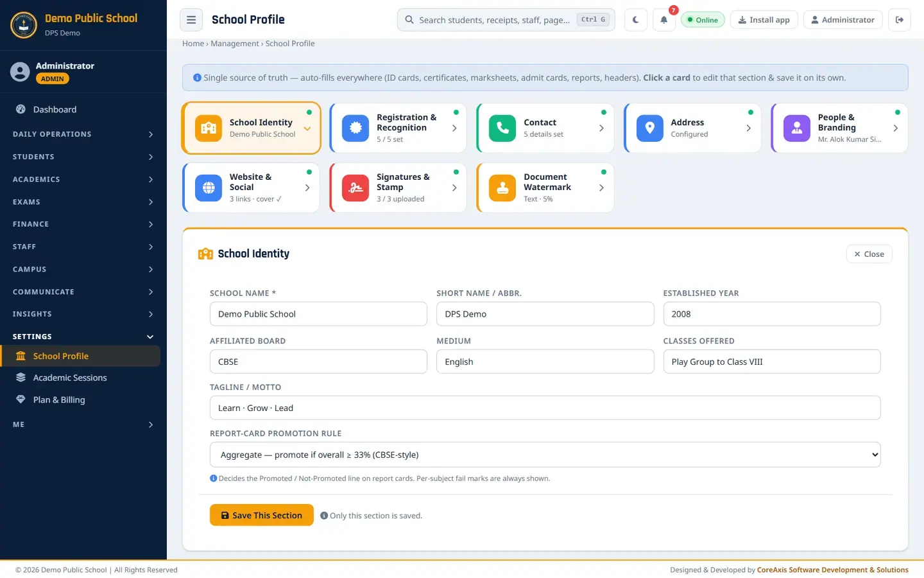This screenshot has height=578, width=924.
Task: Click the Demo Public School logo
Action: [24, 25]
